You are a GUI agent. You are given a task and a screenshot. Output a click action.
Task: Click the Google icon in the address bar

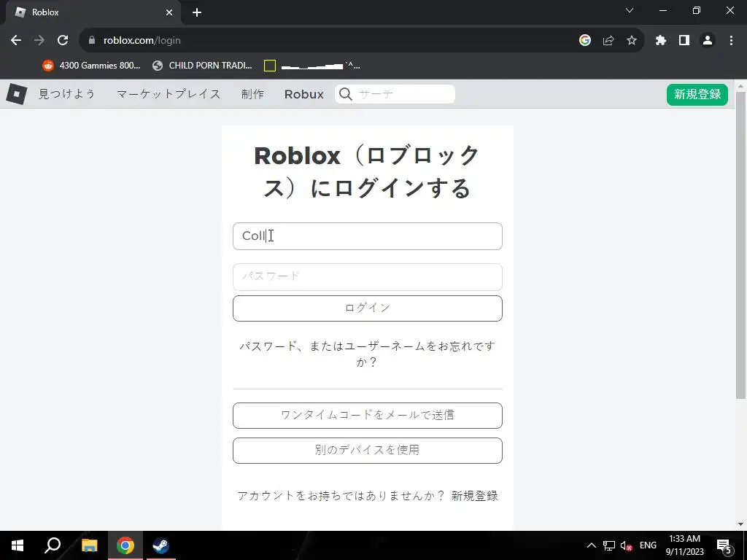[x=584, y=41]
